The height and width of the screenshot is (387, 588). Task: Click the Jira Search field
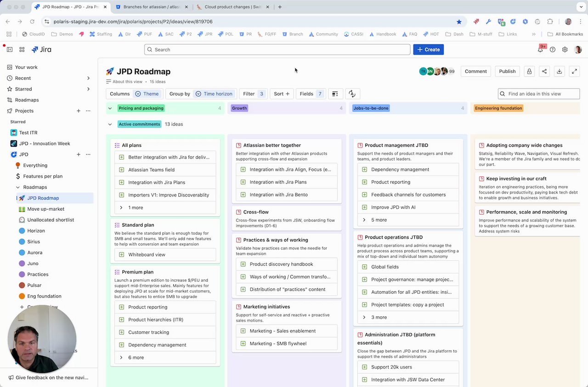pyautogui.click(x=277, y=50)
